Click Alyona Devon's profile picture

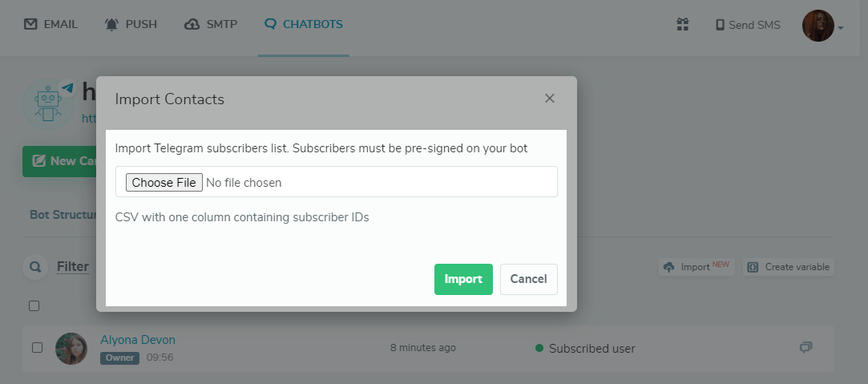point(71,348)
